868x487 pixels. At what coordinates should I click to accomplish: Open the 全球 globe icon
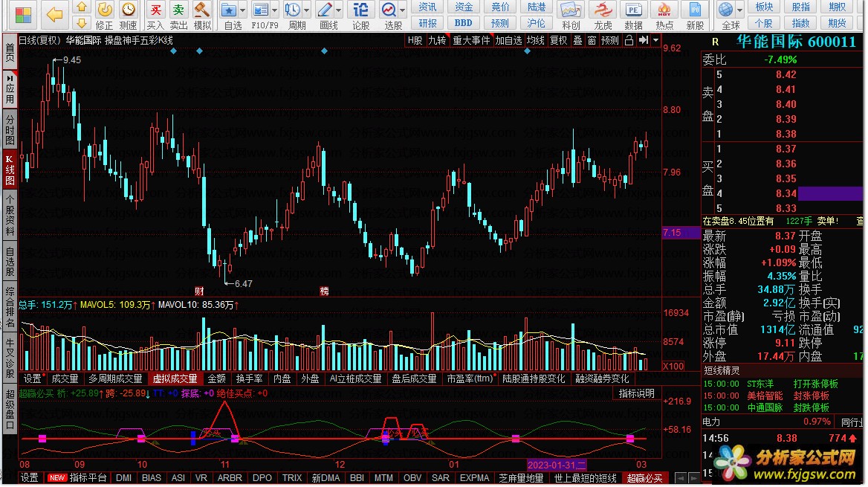click(726, 10)
